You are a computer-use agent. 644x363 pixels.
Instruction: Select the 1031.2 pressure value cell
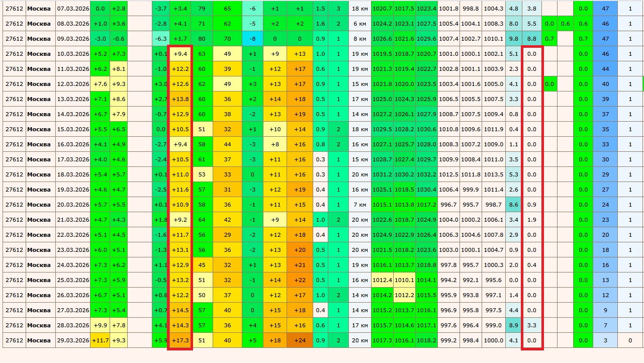382,174
